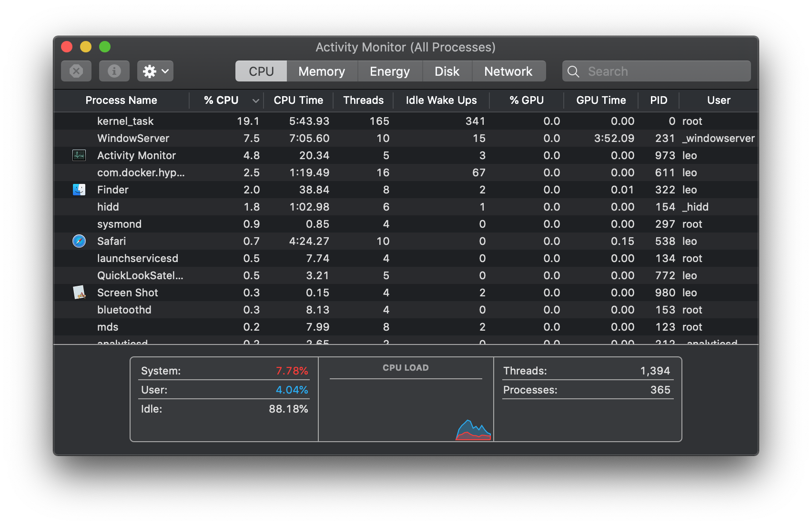The height and width of the screenshot is (526, 812).
Task: Select the launchservicesd process row
Action: tap(406, 258)
